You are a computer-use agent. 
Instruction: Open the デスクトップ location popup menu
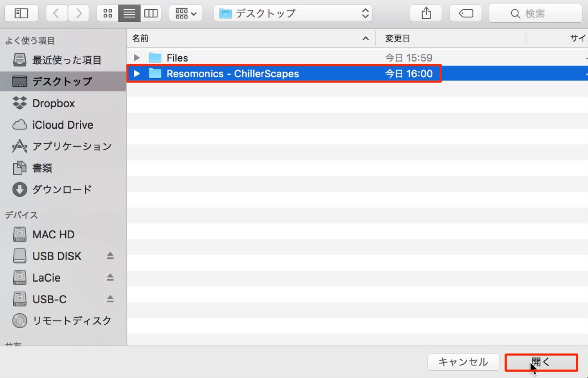pos(293,13)
